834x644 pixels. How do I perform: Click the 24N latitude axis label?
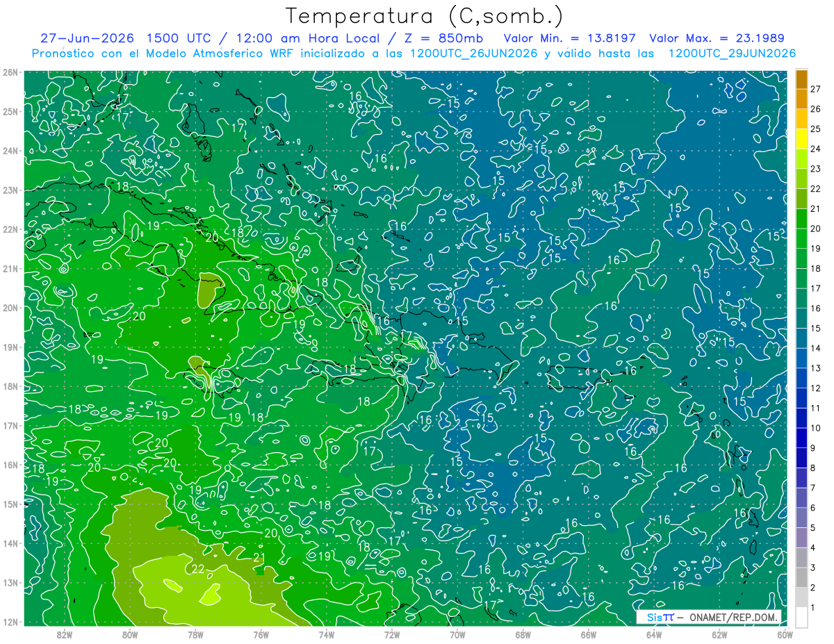pyautogui.click(x=10, y=151)
